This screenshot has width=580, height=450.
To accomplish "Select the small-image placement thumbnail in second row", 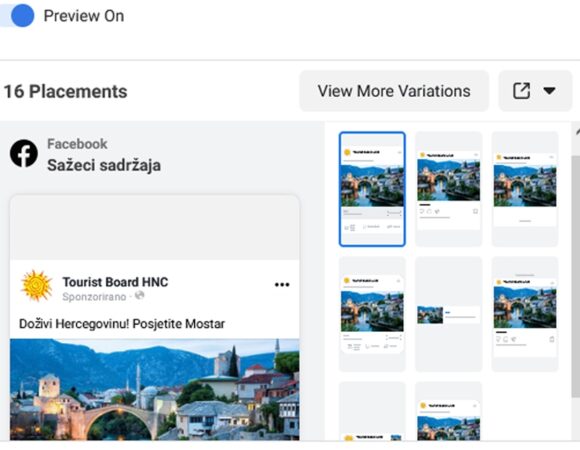I will tap(448, 314).
